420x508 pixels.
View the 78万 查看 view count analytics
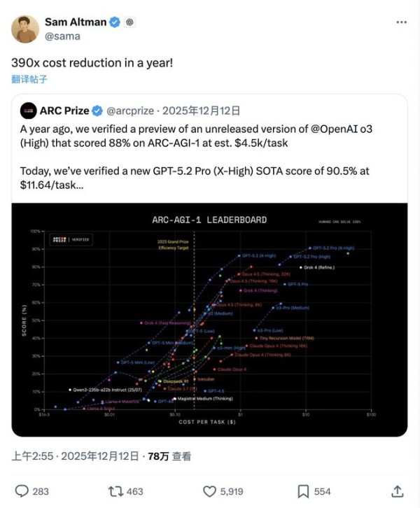coord(169,456)
